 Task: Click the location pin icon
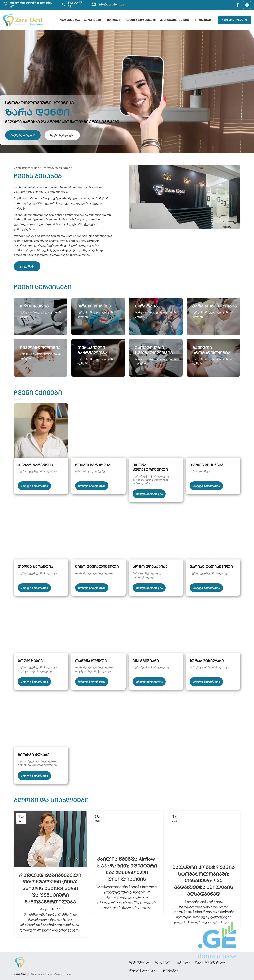pos(5,4)
